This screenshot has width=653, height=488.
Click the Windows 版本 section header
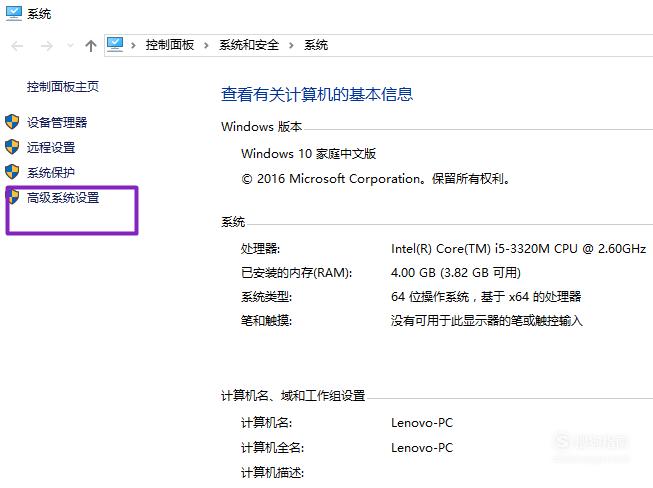coord(262,127)
